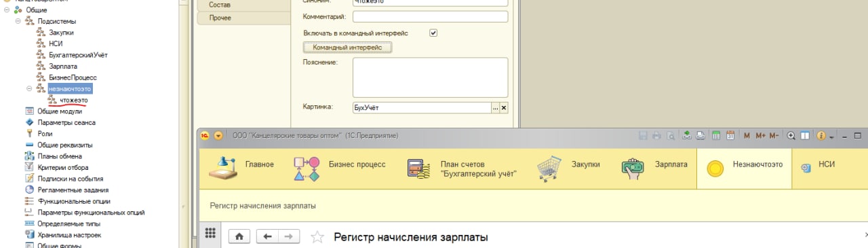Viewport: 868px width, 248px height.
Task: Clear the Картинка field with X button
Action: click(x=504, y=107)
